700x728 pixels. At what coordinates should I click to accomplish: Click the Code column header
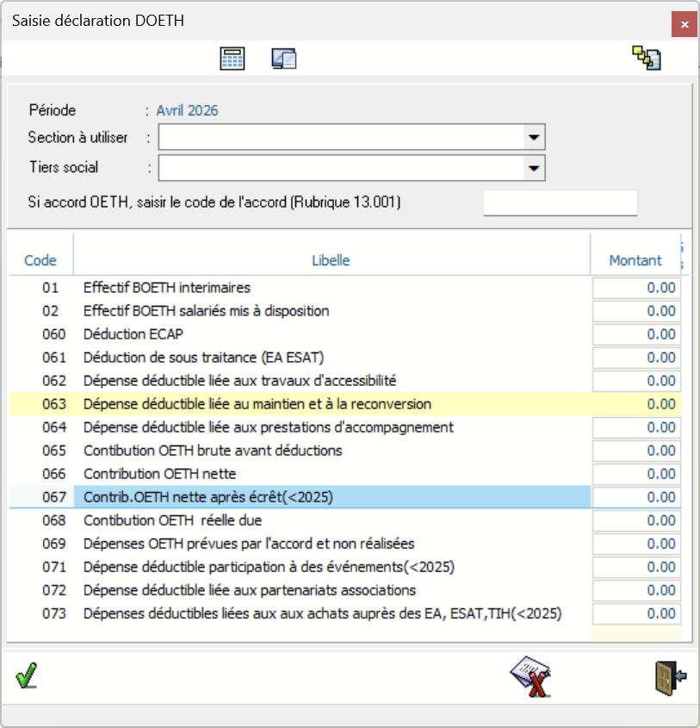click(40, 260)
